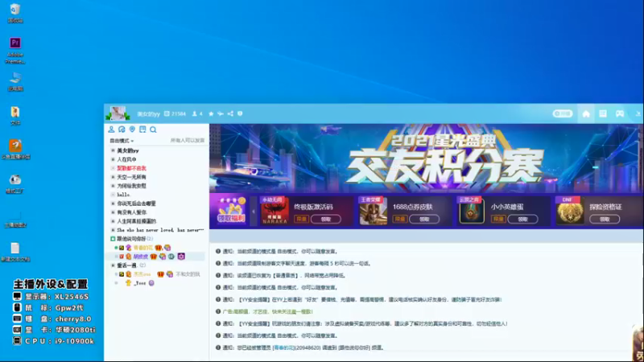Expand the 天空一无所有 channel node
Viewport: 644px width, 362px height.
113,177
